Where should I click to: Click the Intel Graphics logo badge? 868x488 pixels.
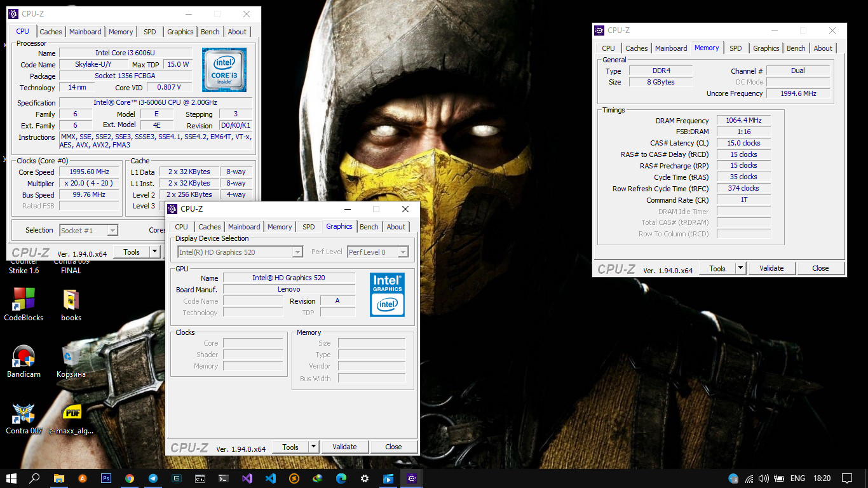[387, 294]
